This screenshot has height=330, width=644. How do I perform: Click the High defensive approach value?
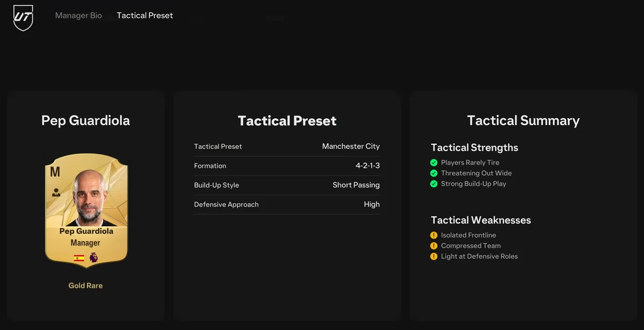coord(372,205)
